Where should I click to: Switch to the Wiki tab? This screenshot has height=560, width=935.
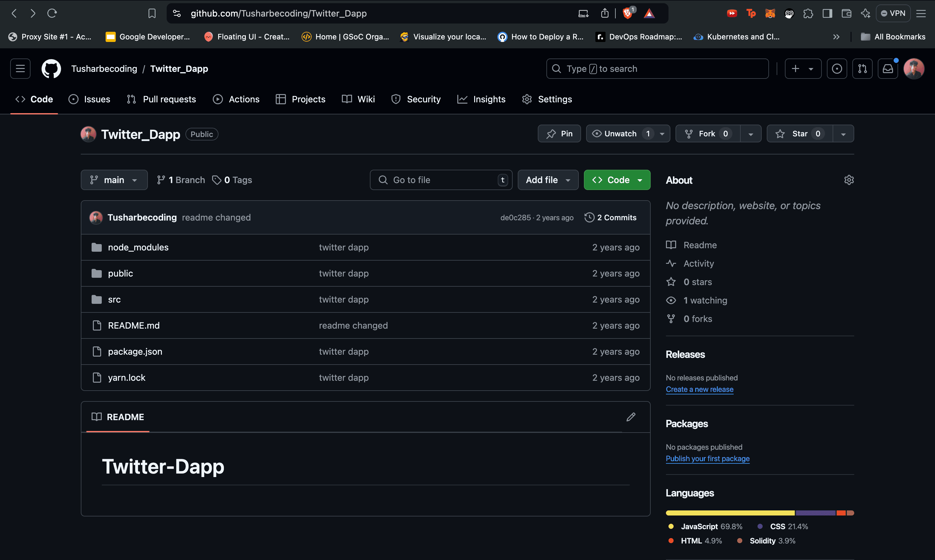[358, 99]
